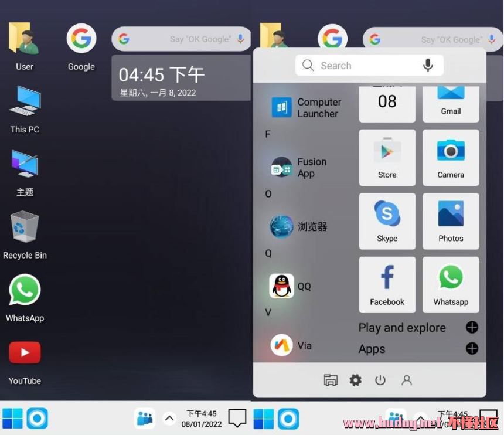This screenshot has height=435, width=504.
Task: Jump to letter Q in the app list
Action: [x=268, y=253]
